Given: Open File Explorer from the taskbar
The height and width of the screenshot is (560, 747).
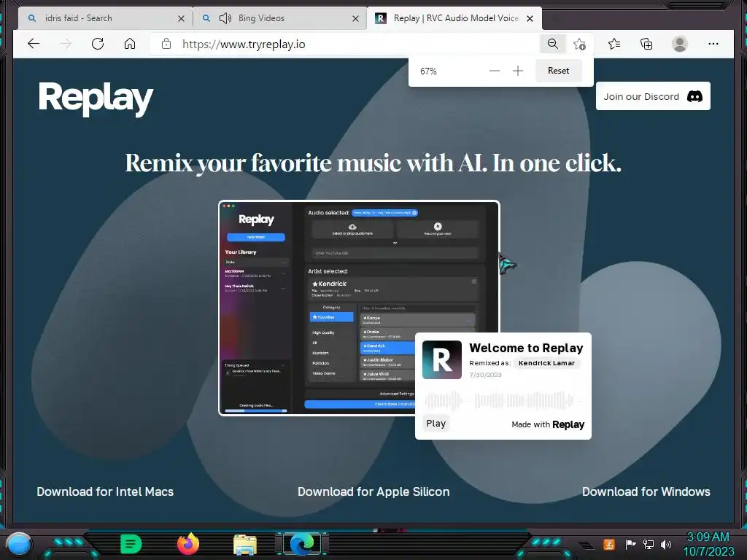Looking at the screenshot, I should 245,544.
